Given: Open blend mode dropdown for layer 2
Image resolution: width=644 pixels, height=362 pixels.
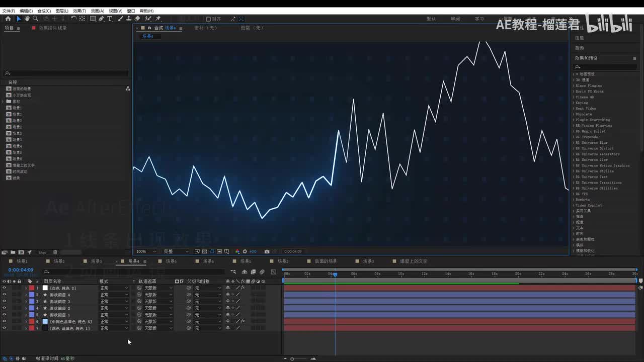Looking at the screenshot, I should pos(114,295).
